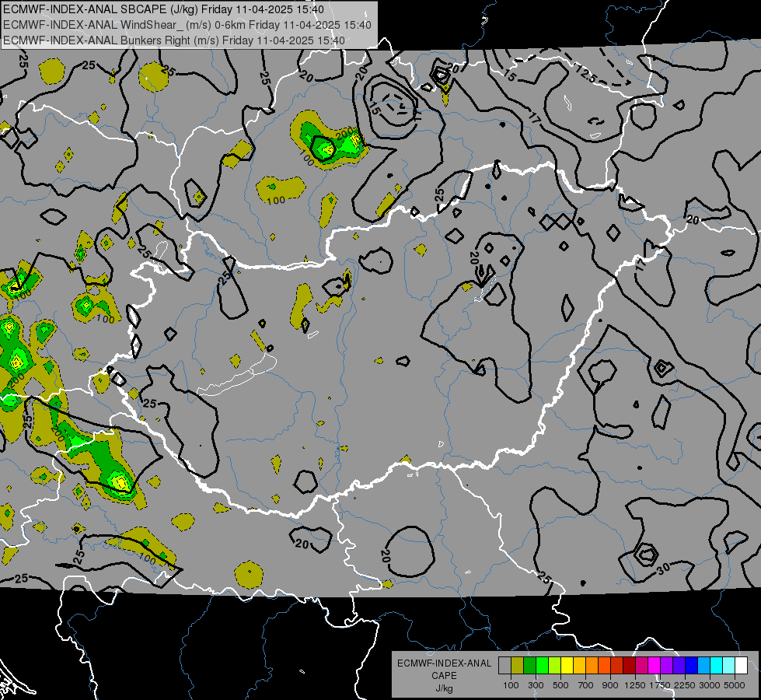Click the 2250 legend scale value
This screenshot has width=761, height=700.
click(685, 685)
